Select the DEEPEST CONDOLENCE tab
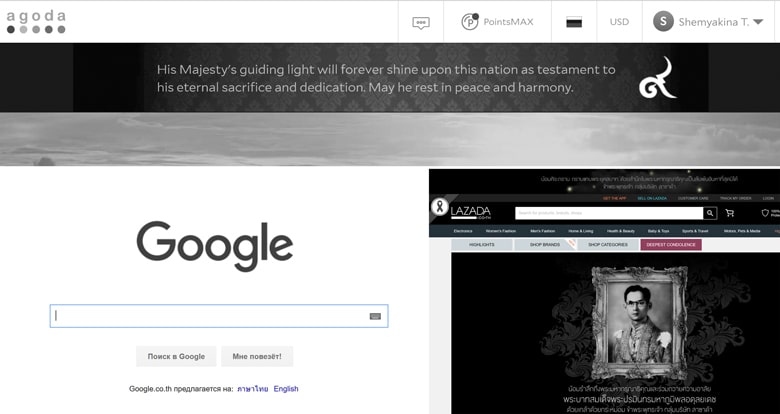The height and width of the screenshot is (414, 780). click(x=671, y=245)
